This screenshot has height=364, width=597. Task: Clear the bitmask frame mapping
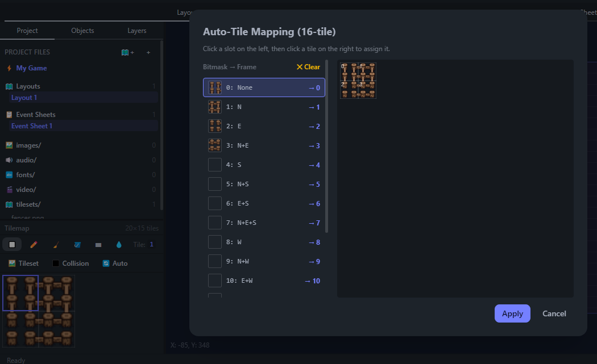(x=308, y=67)
